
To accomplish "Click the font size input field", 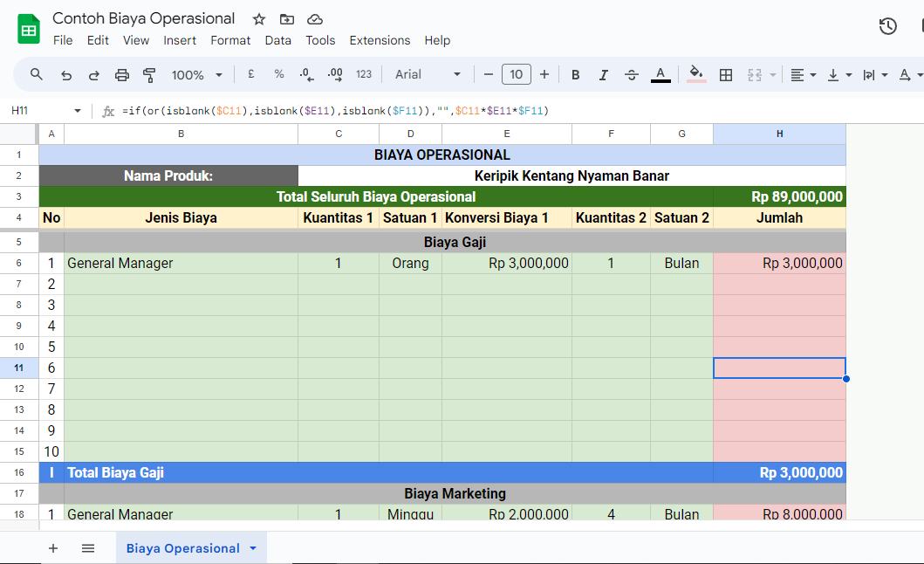I will click(517, 74).
